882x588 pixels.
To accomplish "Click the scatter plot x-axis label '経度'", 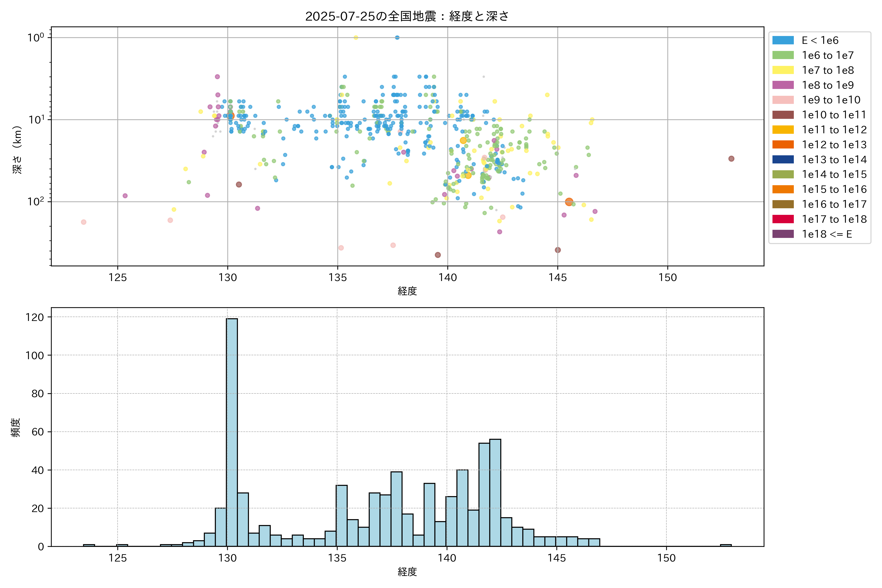I will coord(407,291).
